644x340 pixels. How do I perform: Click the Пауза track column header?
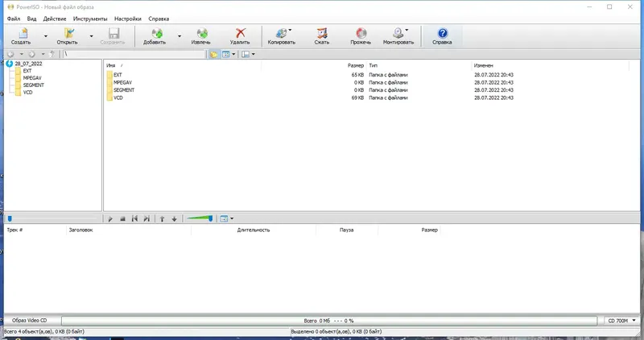(x=347, y=230)
